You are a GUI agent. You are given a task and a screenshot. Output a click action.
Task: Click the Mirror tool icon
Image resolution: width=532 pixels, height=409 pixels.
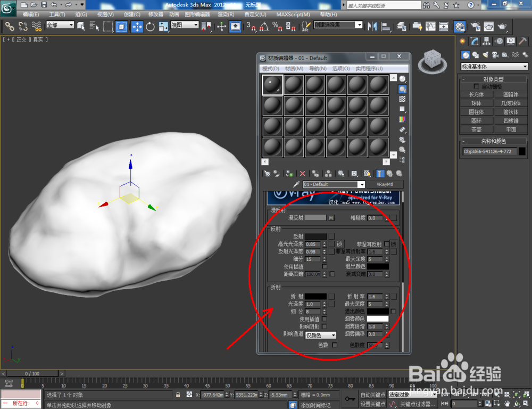click(372, 26)
